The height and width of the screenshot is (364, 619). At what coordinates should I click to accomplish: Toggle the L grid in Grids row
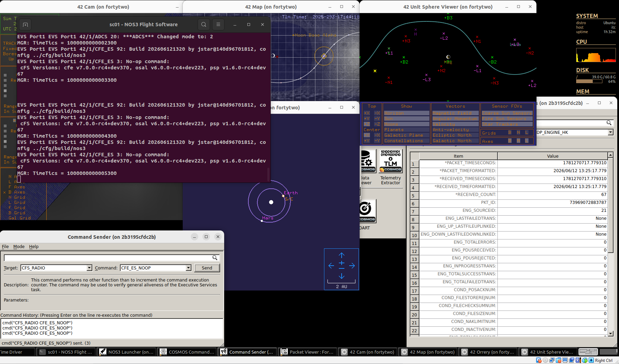527,132
